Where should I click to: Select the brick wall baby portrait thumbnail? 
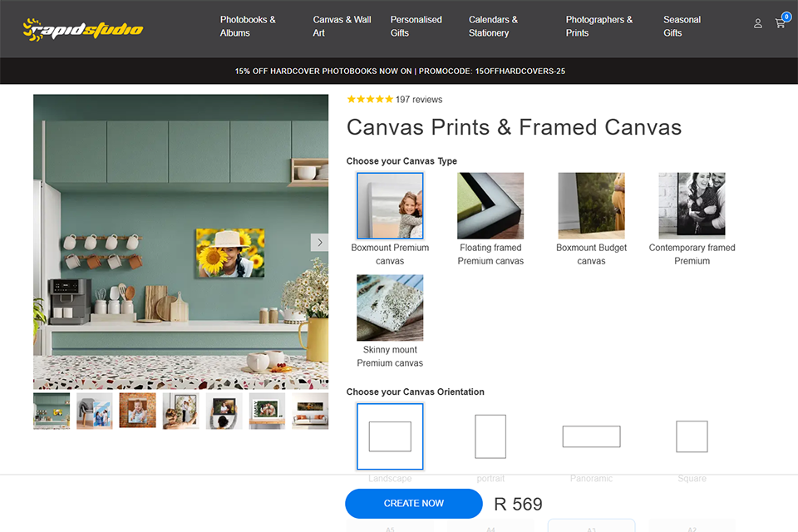[137, 411]
